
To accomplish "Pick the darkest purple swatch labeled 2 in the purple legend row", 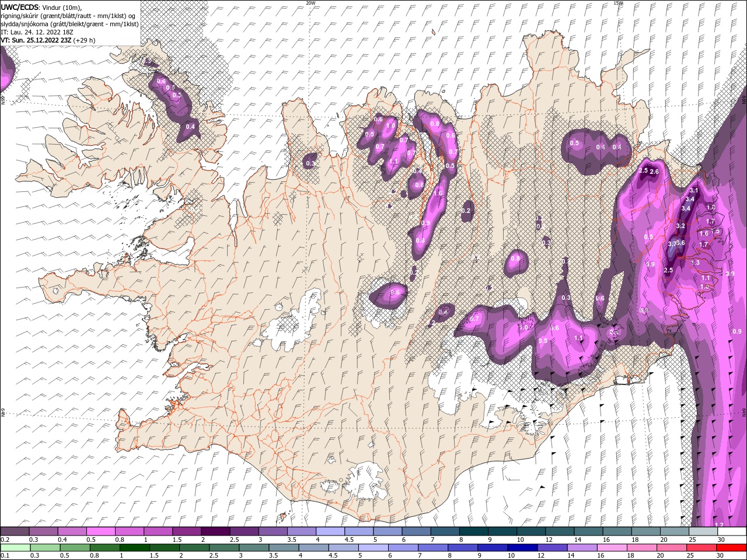I will (x=215, y=531).
